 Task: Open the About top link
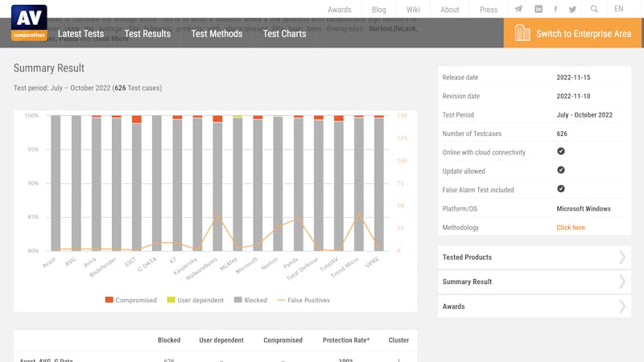tap(450, 10)
